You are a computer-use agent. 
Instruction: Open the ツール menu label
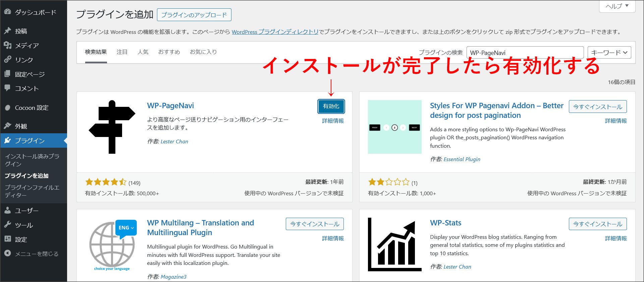(x=24, y=225)
